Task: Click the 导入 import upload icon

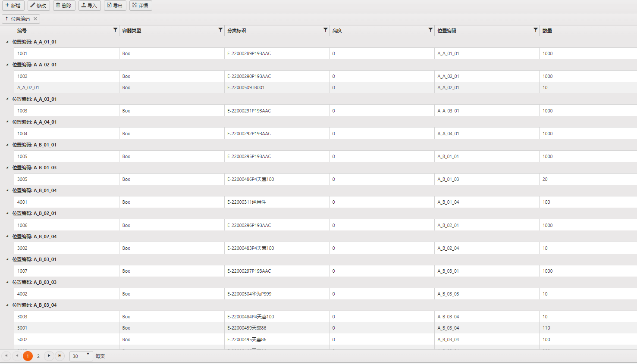Action: [x=83, y=6]
